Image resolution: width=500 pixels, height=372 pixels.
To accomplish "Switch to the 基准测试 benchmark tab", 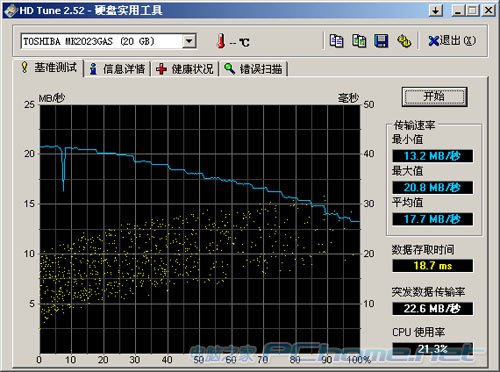I will (49, 68).
